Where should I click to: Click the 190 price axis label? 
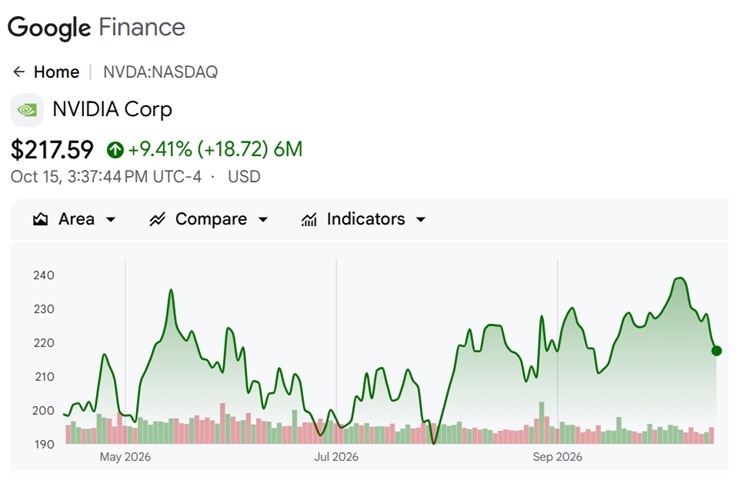[x=43, y=444]
